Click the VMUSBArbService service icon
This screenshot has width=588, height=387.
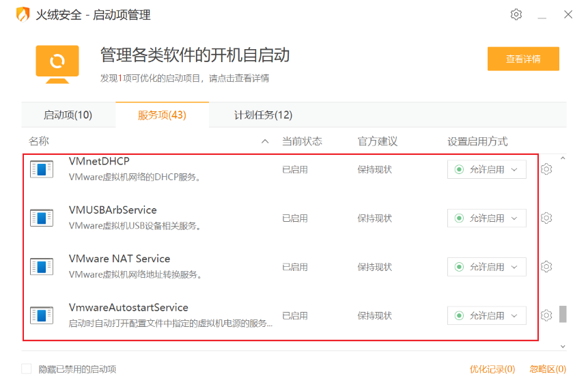point(42,218)
